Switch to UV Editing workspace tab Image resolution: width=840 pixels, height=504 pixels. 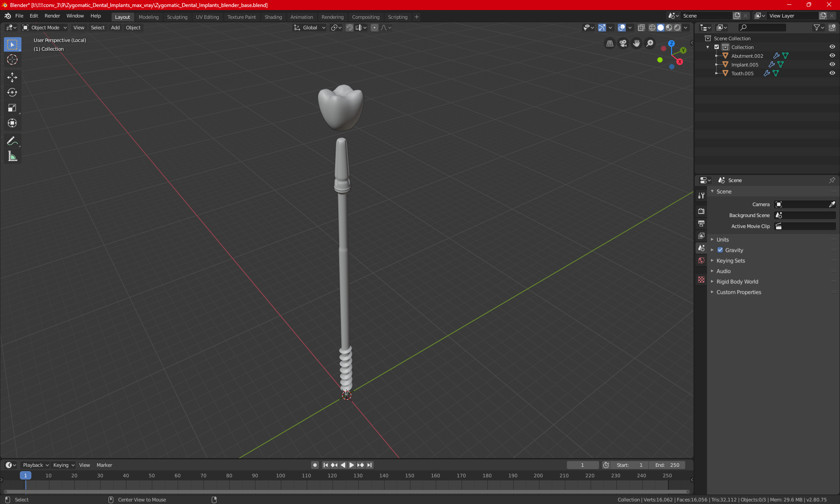[x=207, y=17]
